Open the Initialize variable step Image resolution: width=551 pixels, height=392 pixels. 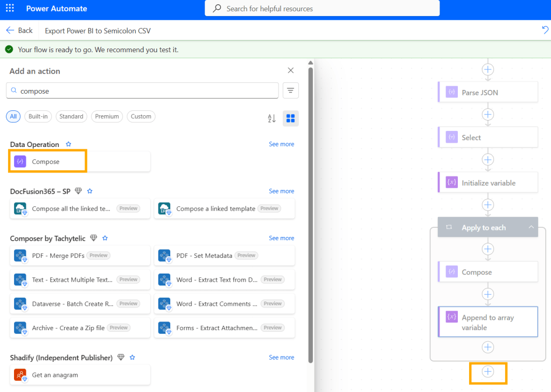[x=487, y=182]
